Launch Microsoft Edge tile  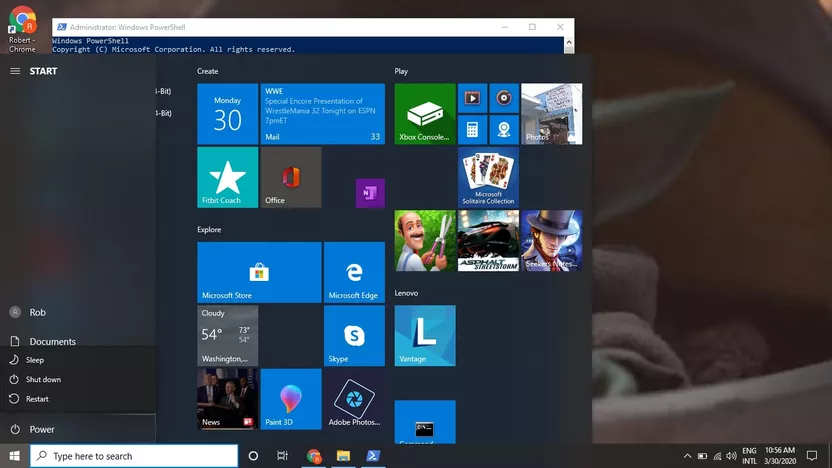pos(354,272)
